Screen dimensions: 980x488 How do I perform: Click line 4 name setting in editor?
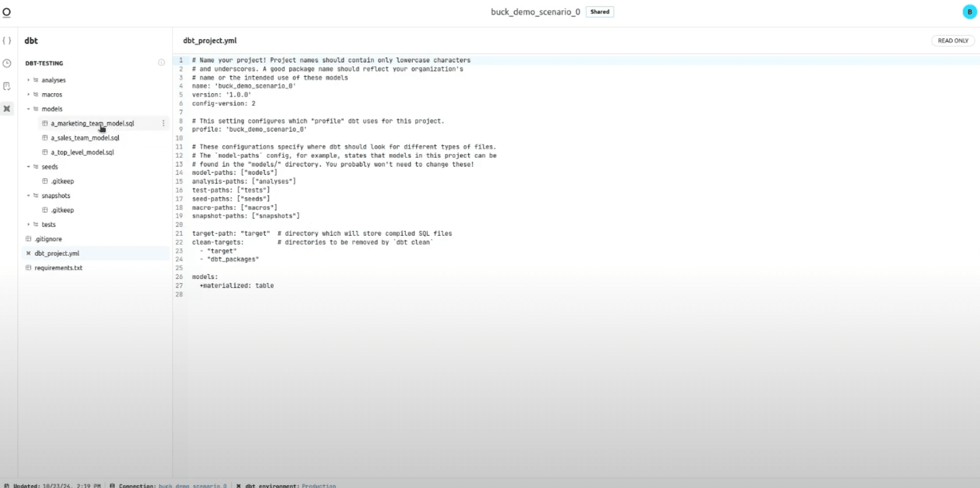pos(244,86)
